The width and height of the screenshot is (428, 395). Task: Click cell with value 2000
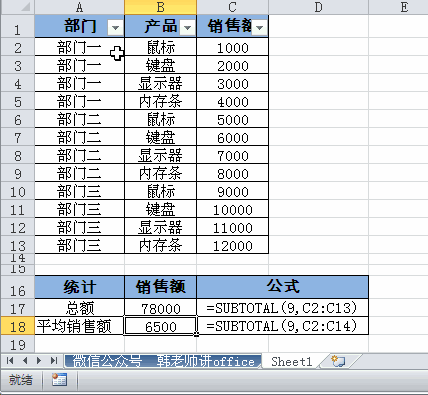pyautogui.click(x=233, y=65)
